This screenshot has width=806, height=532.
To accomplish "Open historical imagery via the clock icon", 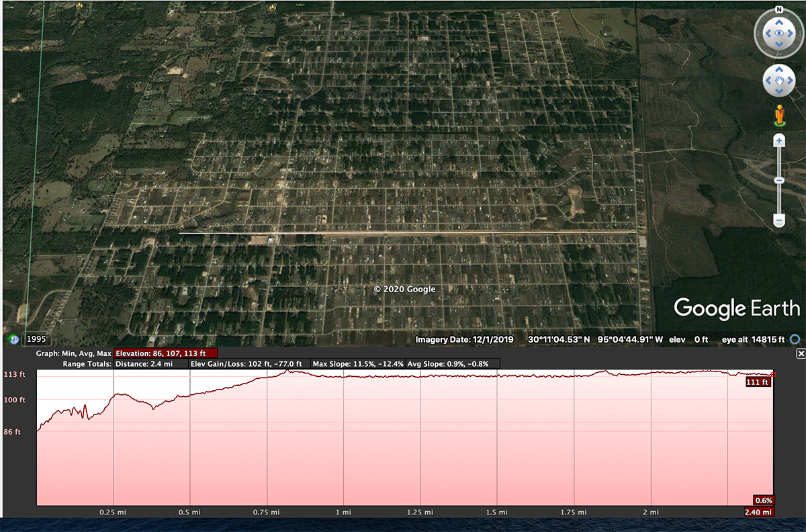I will [15, 339].
